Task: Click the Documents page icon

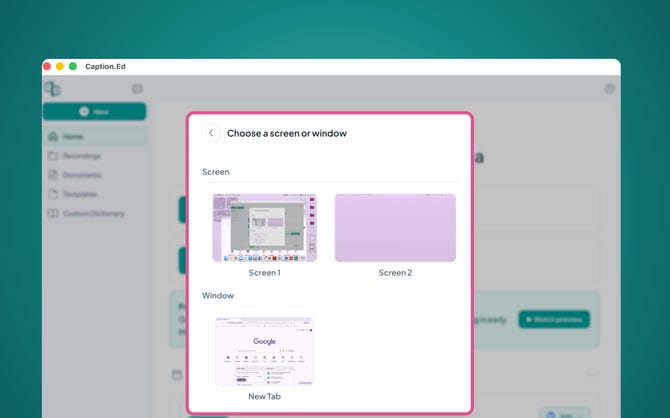Action: click(53, 175)
